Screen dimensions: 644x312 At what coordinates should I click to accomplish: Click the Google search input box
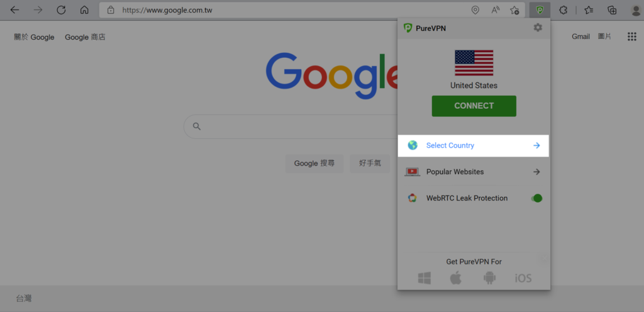(291, 126)
